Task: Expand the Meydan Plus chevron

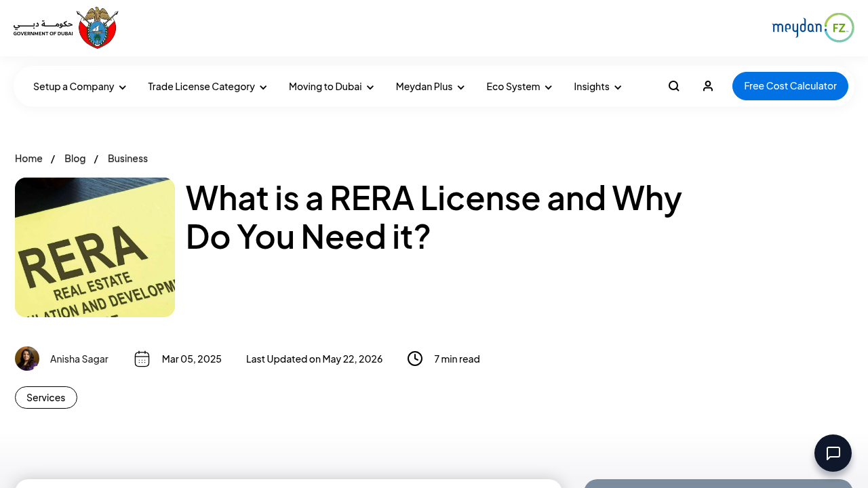Action: tap(461, 87)
